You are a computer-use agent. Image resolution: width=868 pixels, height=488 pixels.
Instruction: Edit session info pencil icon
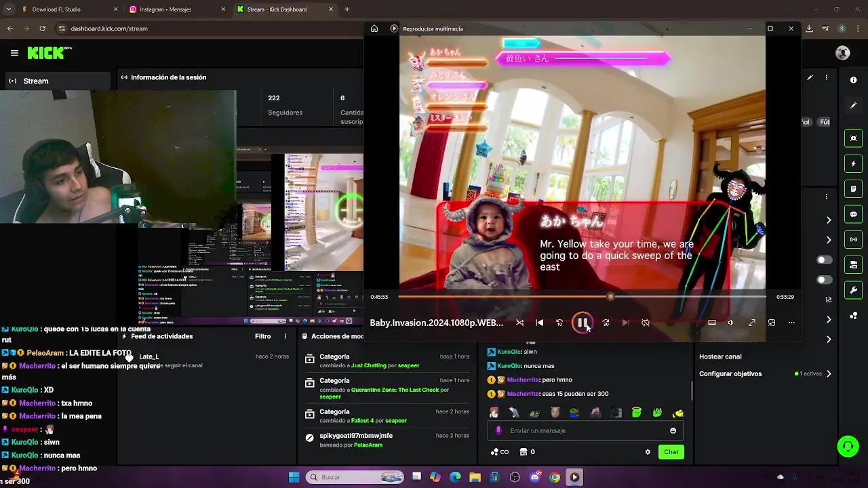point(810,77)
